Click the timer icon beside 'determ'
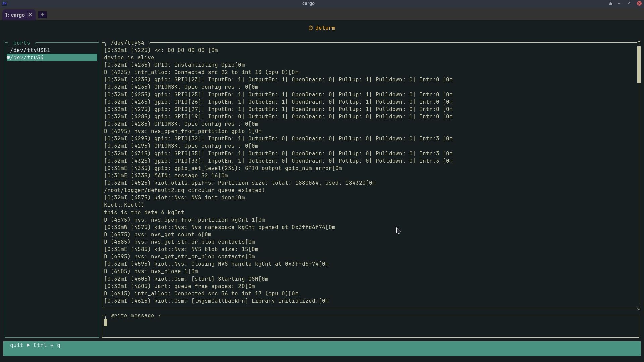This screenshot has width=644, height=362. (x=311, y=28)
